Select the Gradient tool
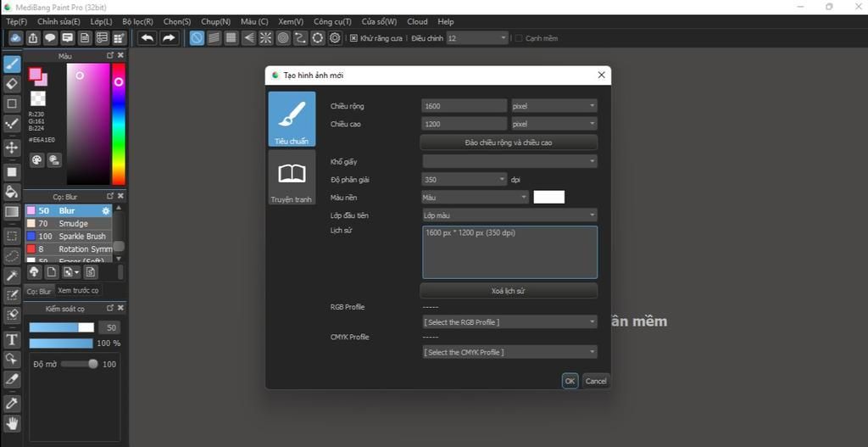 [12, 211]
